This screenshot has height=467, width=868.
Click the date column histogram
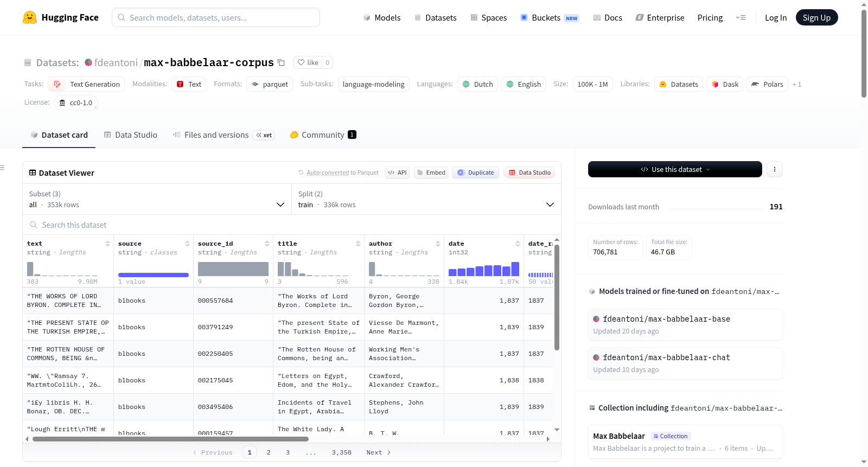pos(484,270)
